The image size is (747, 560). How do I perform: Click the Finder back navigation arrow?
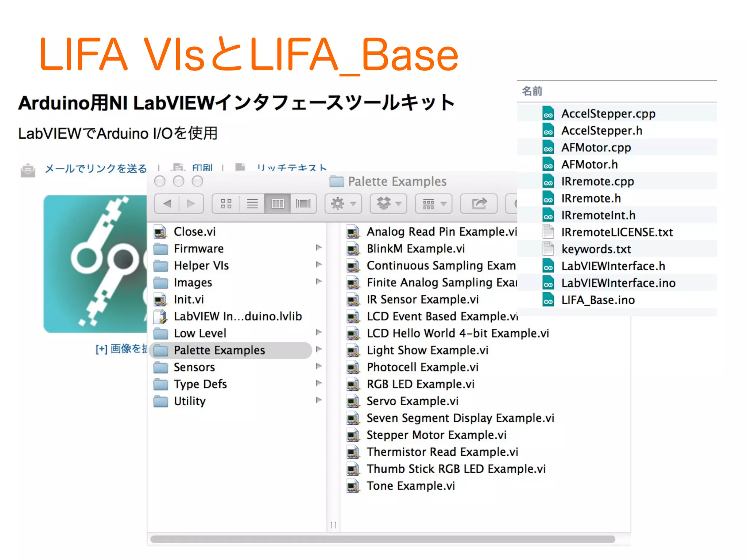pyautogui.click(x=167, y=204)
